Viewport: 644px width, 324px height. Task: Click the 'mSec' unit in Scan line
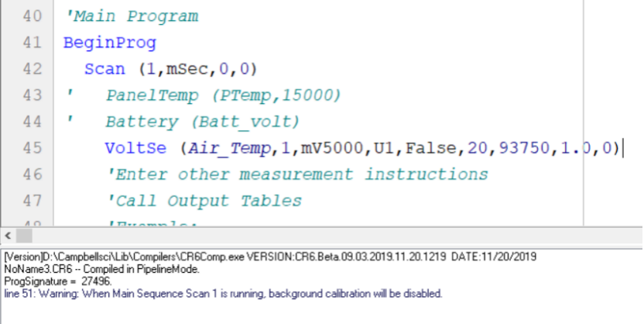(187, 69)
